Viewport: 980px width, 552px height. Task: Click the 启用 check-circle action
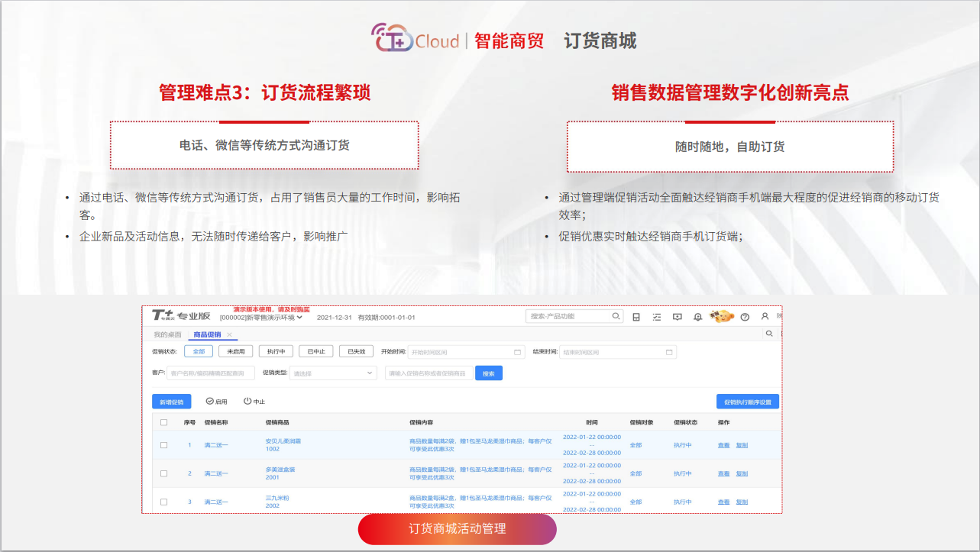point(216,401)
